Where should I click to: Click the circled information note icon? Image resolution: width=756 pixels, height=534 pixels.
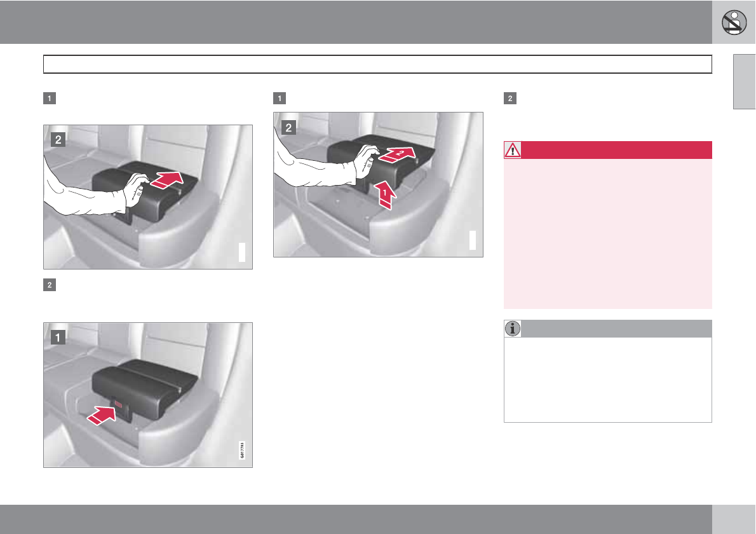(513, 329)
